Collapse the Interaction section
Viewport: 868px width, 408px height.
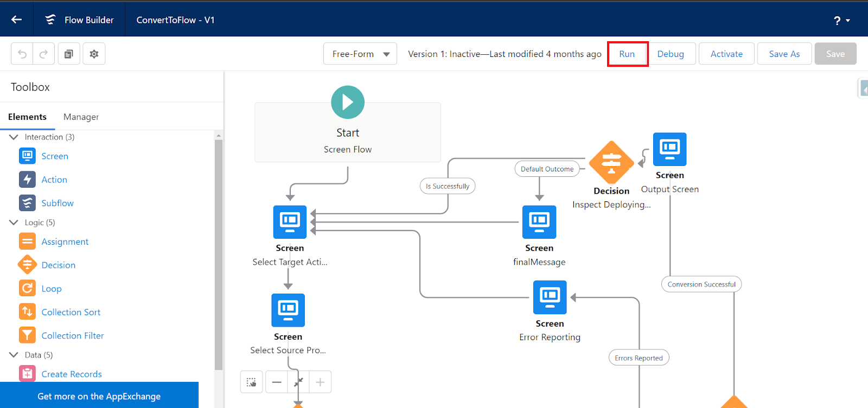[14, 137]
